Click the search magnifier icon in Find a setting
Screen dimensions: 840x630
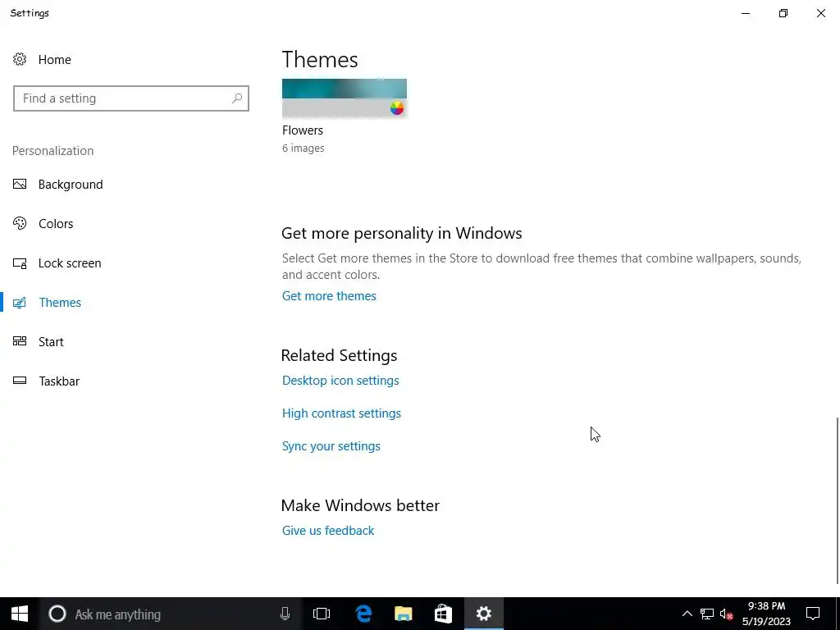click(x=237, y=98)
